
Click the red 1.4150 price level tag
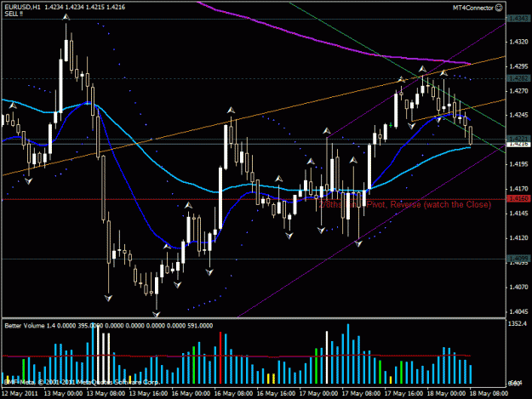click(x=518, y=199)
